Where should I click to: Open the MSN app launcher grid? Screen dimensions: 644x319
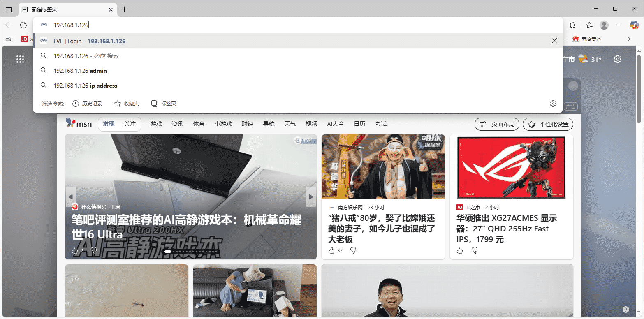point(20,59)
